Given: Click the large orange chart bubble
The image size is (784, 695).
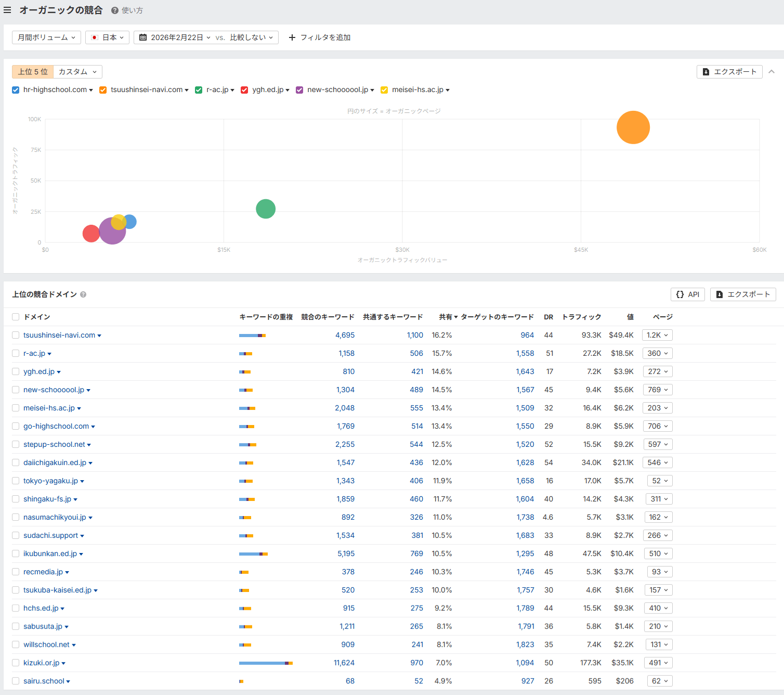Looking at the screenshot, I should click(x=633, y=127).
